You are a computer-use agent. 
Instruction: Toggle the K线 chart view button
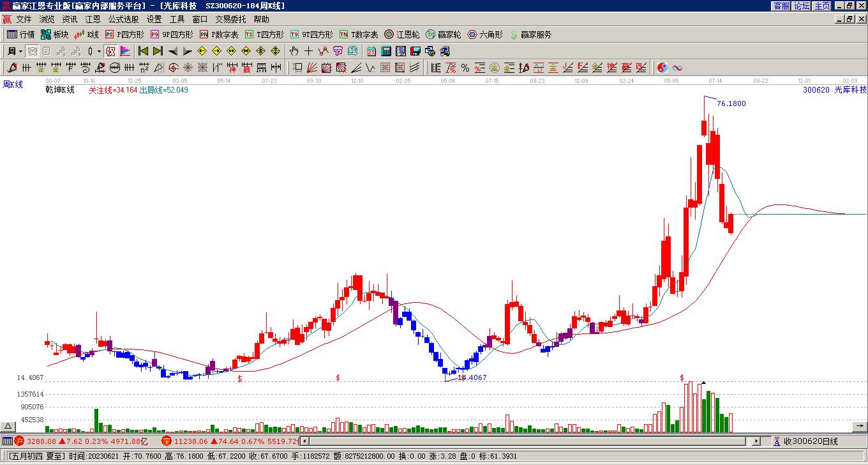86,34
